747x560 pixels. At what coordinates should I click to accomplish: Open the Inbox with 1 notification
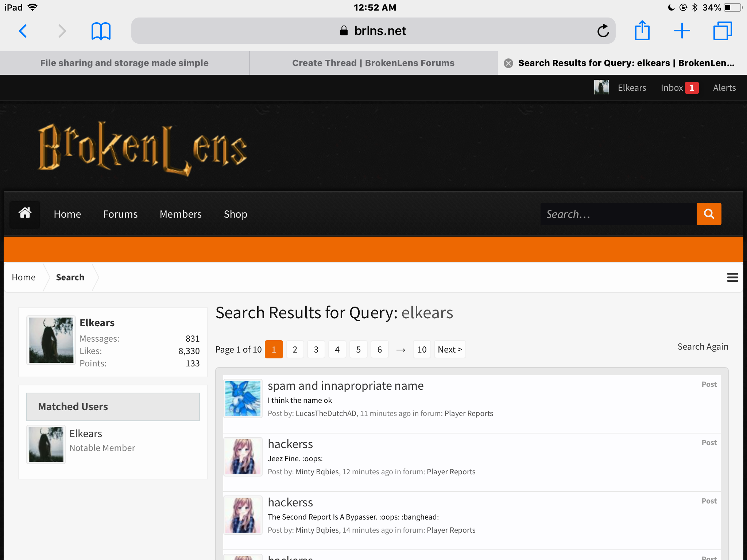[680, 88]
